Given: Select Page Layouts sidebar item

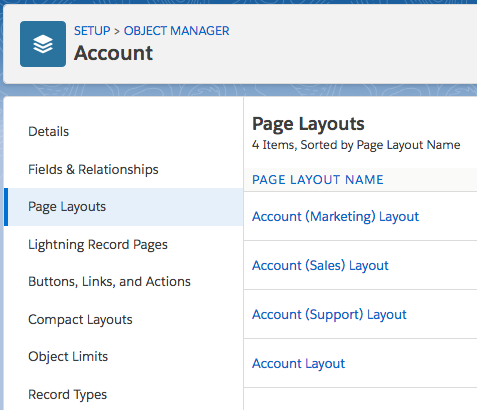Looking at the screenshot, I should tap(123, 207).
